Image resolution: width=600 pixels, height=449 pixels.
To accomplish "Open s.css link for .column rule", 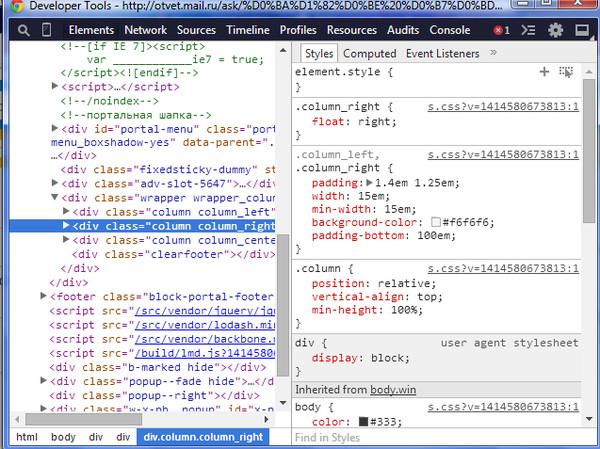I will tap(503, 268).
